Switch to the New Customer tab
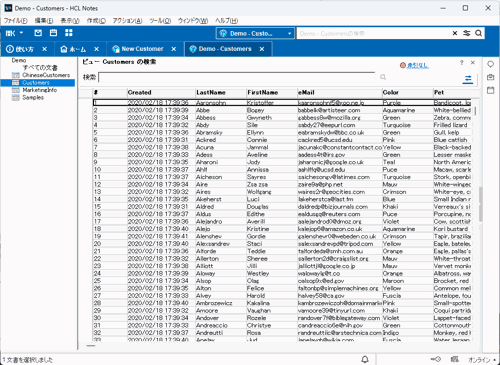The width and height of the screenshot is (500, 365). pos(142,49)
